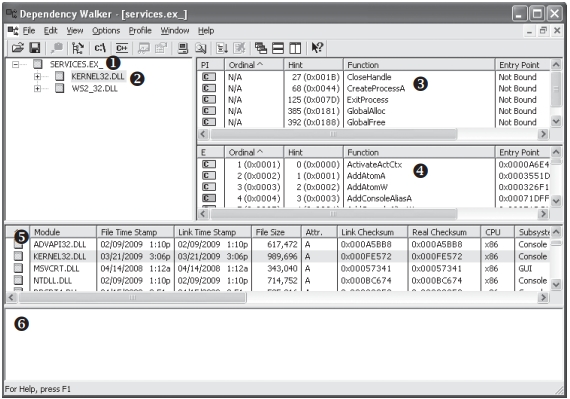Collapse the SERVICES.EX_ tree node
The height and width of the screenshot is (399, 570).
pyautogui.click(x=15, y=64)
